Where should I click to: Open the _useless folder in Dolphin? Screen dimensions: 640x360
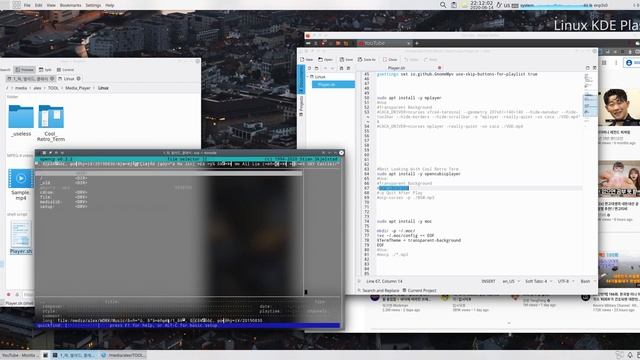coord(21,120)
